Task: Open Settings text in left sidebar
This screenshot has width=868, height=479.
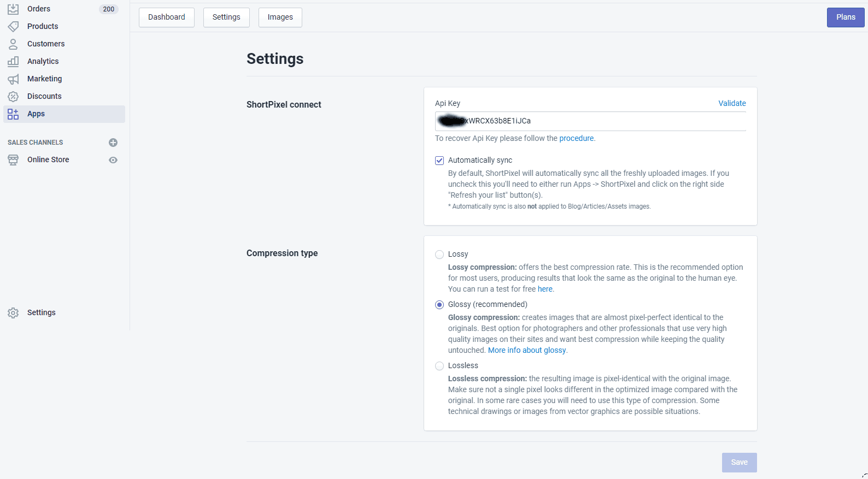Action: (42, 312)
